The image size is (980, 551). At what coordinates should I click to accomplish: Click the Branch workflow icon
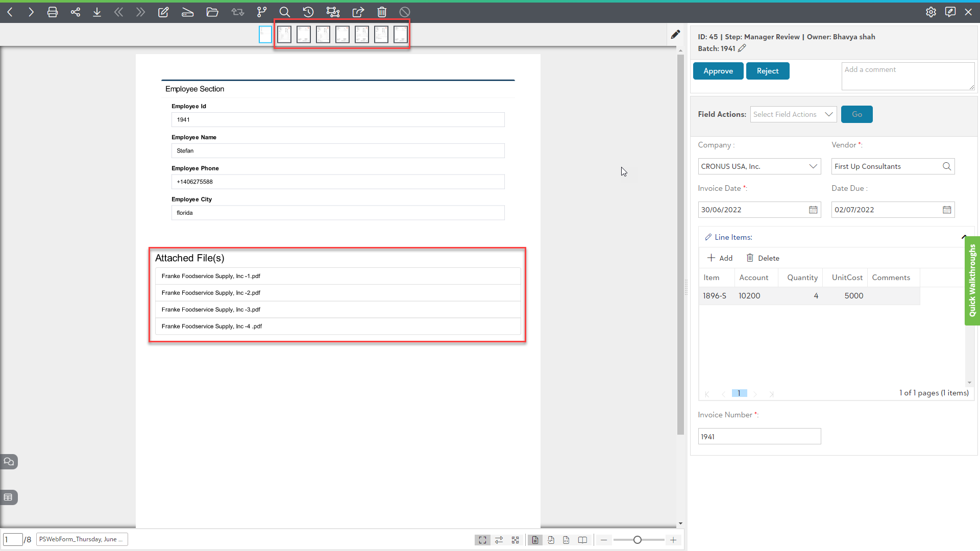coord(262,12)
